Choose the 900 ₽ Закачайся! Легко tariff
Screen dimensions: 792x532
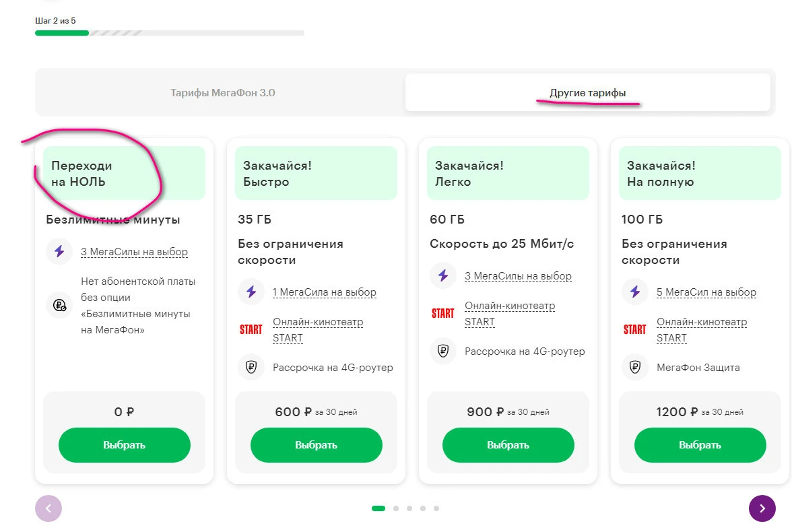tap(508, 445)
